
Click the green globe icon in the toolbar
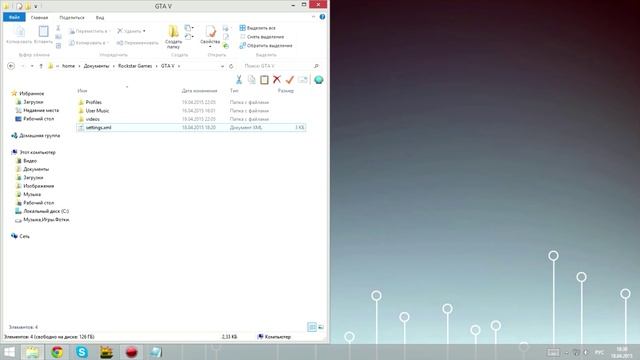tap(318, 80)
